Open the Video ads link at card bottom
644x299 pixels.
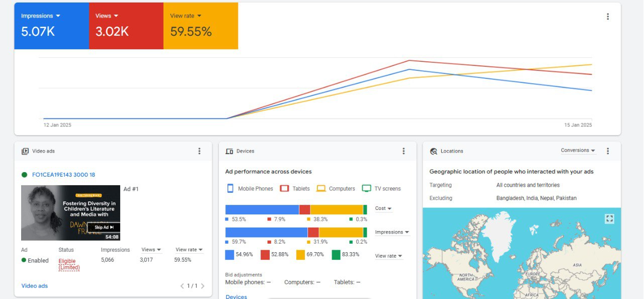click(x=35, y=286)
